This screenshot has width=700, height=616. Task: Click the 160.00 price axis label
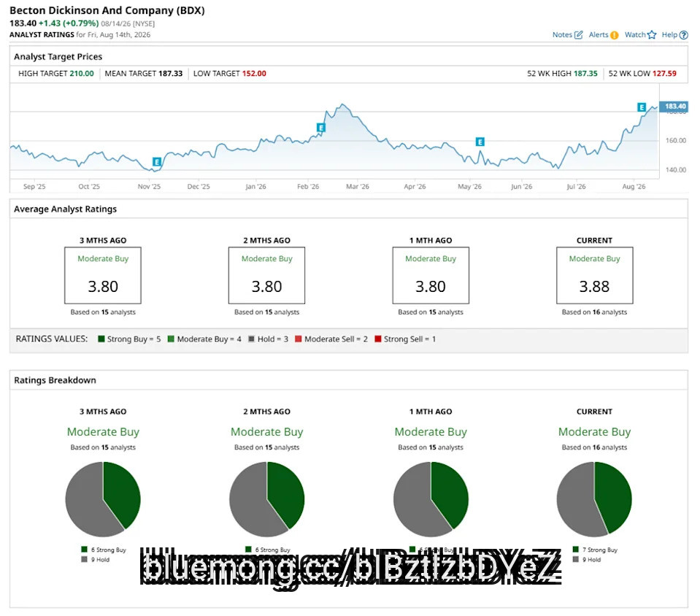click(675, 141)
